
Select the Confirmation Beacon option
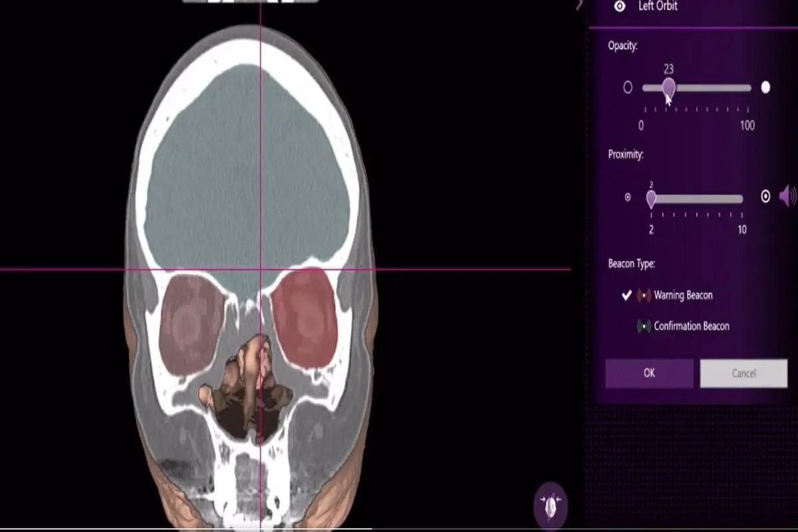pos(691,326)
